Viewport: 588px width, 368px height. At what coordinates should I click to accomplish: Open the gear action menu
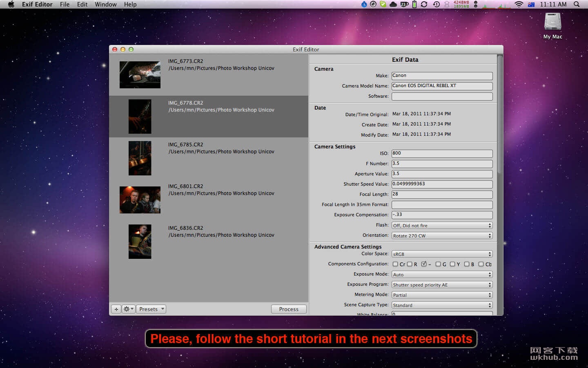129,309
